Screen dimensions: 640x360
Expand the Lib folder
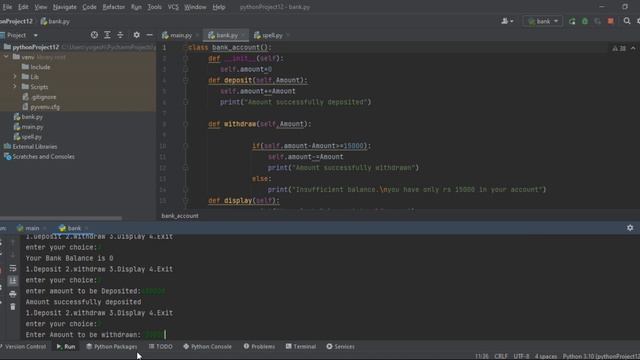[x=15, y=77]
